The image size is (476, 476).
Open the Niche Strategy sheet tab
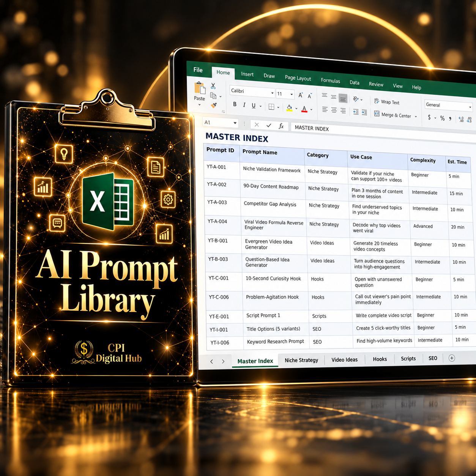click(301, 360)
